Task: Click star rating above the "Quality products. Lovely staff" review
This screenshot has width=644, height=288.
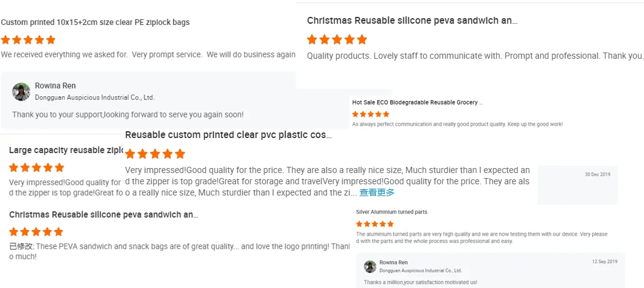Action: 336,39
